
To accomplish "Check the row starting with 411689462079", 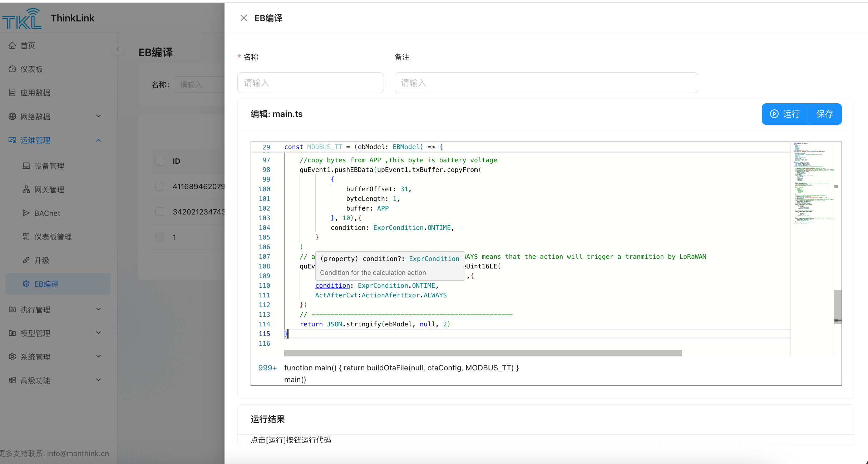I will click(x=160, y=186).
